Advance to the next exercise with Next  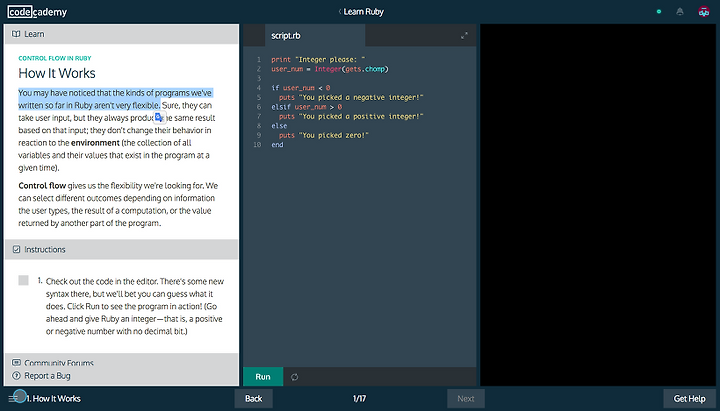(466, 399)
